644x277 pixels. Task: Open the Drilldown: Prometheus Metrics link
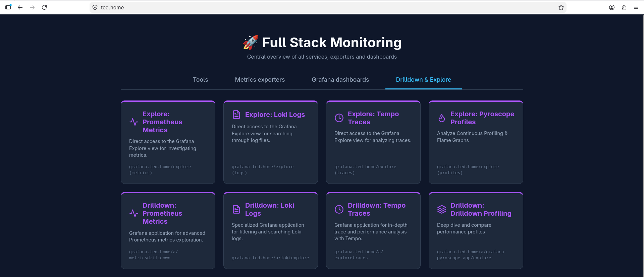click(x=162, y=213)
